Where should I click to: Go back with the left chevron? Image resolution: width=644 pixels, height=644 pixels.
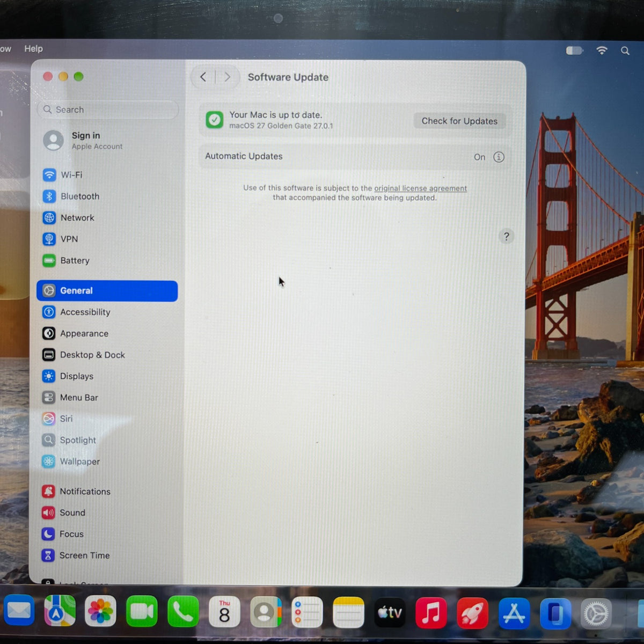pos(203,77)
